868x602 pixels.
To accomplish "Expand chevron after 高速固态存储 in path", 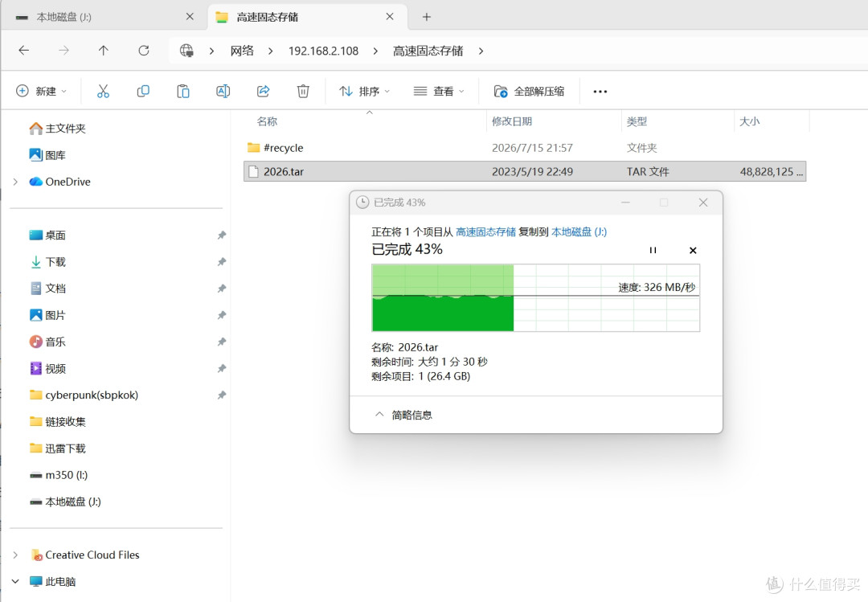I will 481,51.
